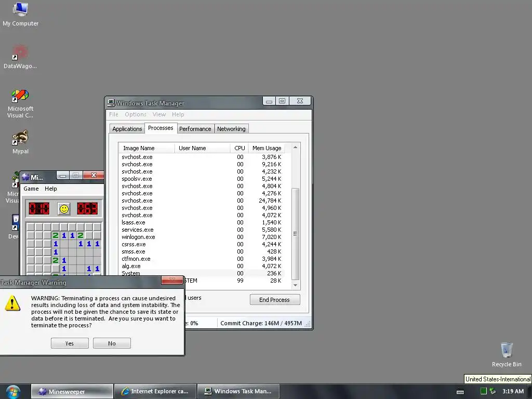The width and height of the screenshot is (532, 399).
Task: Click Yes in Task Manager Warning
Action: 70,343
